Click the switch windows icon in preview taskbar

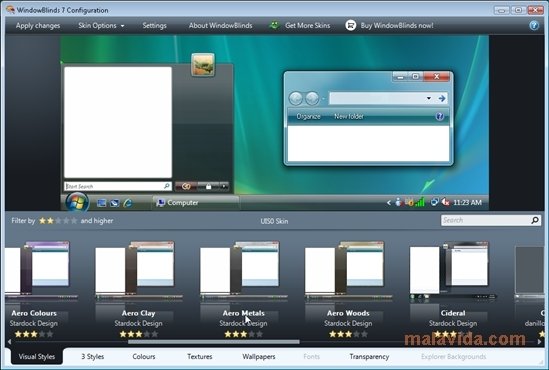(x=114, y=203)
